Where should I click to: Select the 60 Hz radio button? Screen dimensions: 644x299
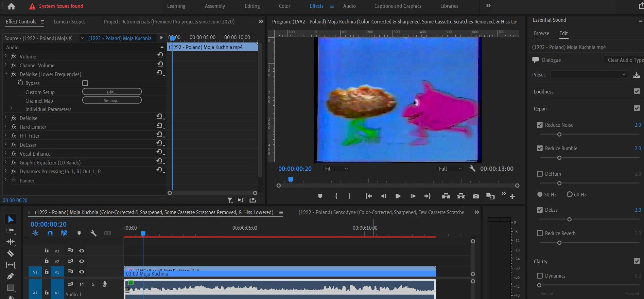570,194
